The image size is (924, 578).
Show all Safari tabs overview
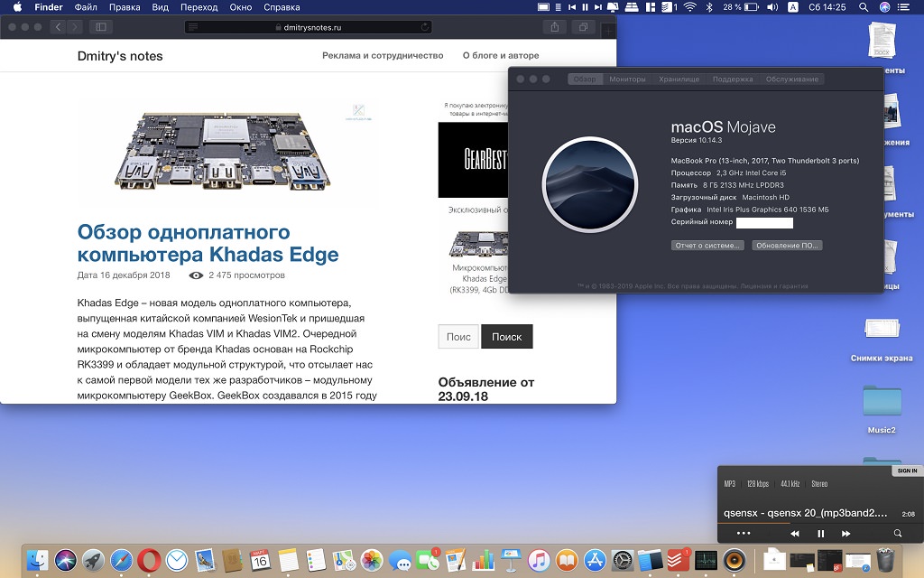tap(584, 27)
